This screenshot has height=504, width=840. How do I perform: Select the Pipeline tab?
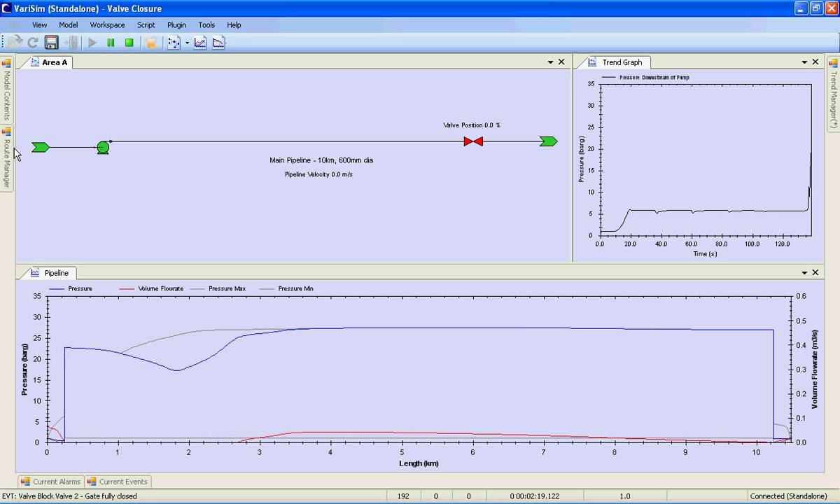tap(50, 273)
